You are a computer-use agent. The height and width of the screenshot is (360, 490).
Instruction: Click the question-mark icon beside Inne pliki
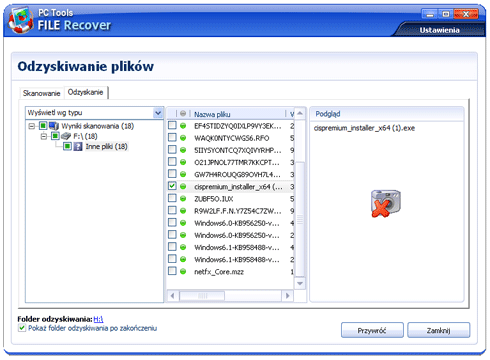[x=78, y=146]
